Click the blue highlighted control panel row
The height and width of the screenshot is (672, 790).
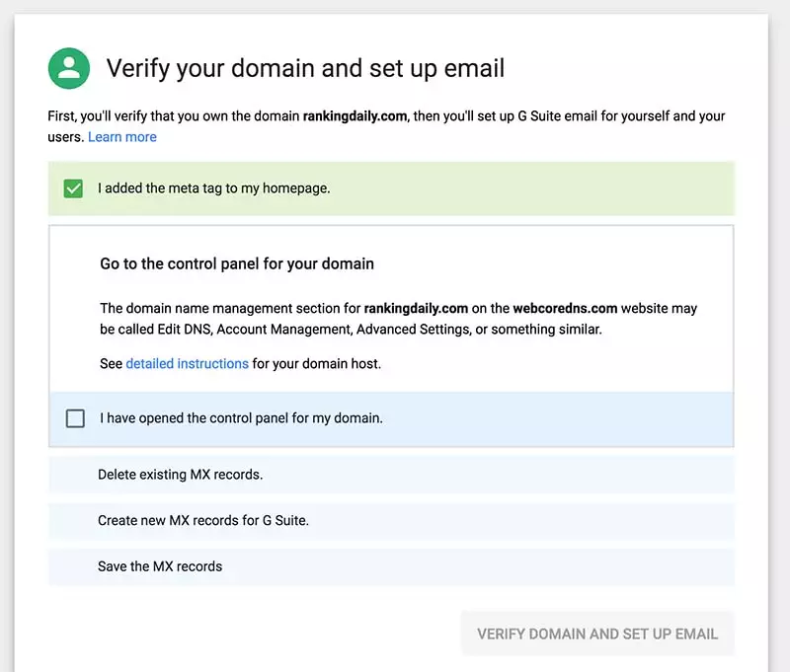[x=553, y=418]
